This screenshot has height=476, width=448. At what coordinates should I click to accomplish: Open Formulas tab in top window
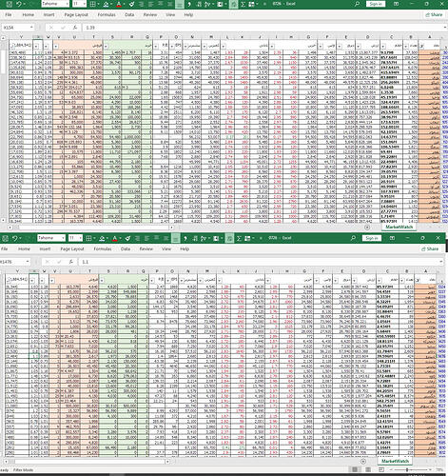click(x=107, y=15)
